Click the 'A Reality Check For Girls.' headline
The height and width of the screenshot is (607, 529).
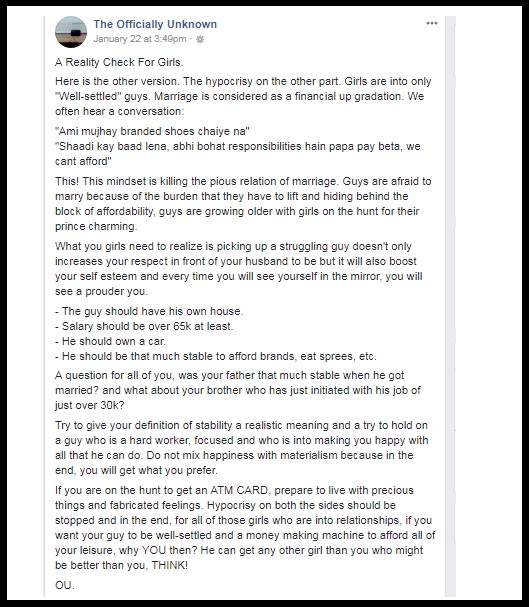[119, 62]
